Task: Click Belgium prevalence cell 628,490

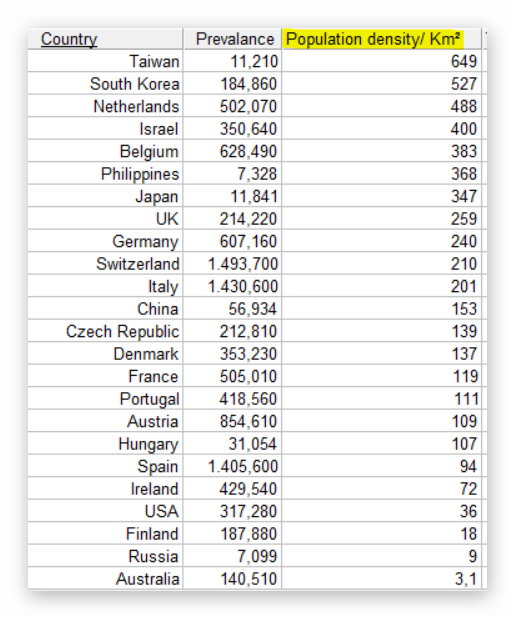Action: tap(232, 151)
